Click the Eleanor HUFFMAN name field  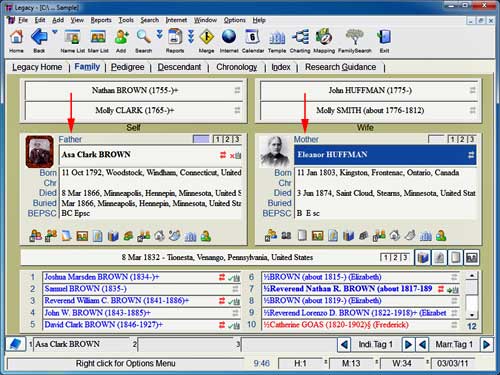385,155
